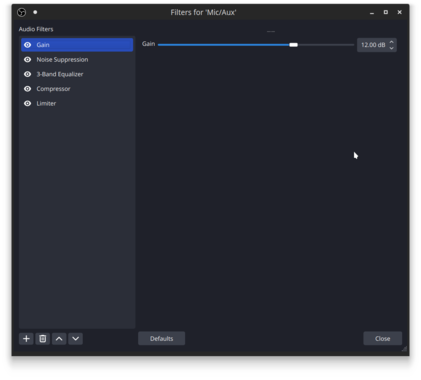The image size is (421, 380).
Task: Select the Noise Suppression filter
Action: pyautogui.click(x=77, y=59)
